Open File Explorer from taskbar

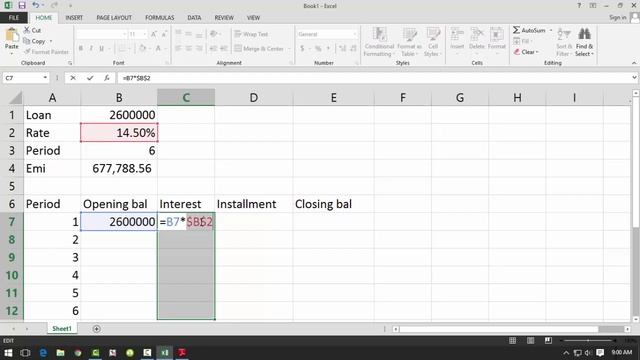[60, 352]
